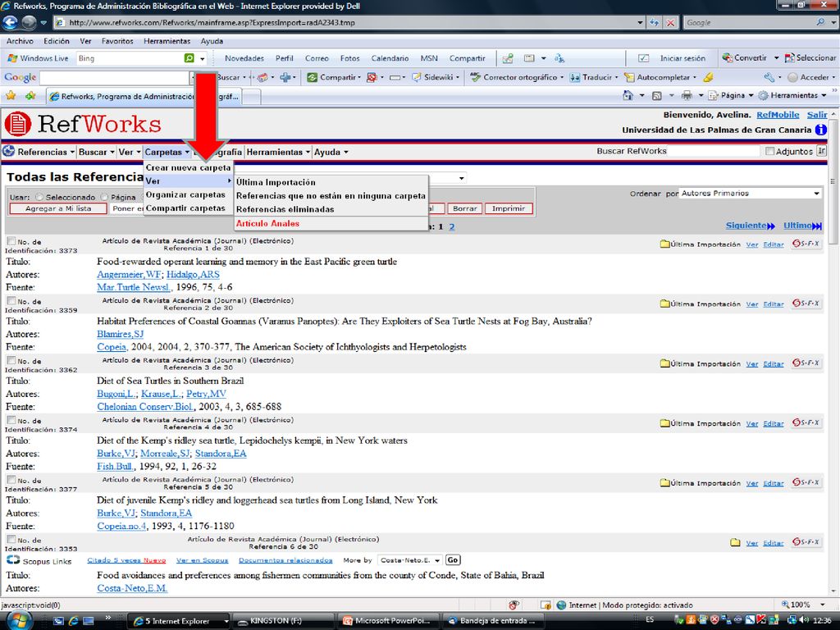
Task: Stop loading with the red X icon
Action: coord(671,22)
